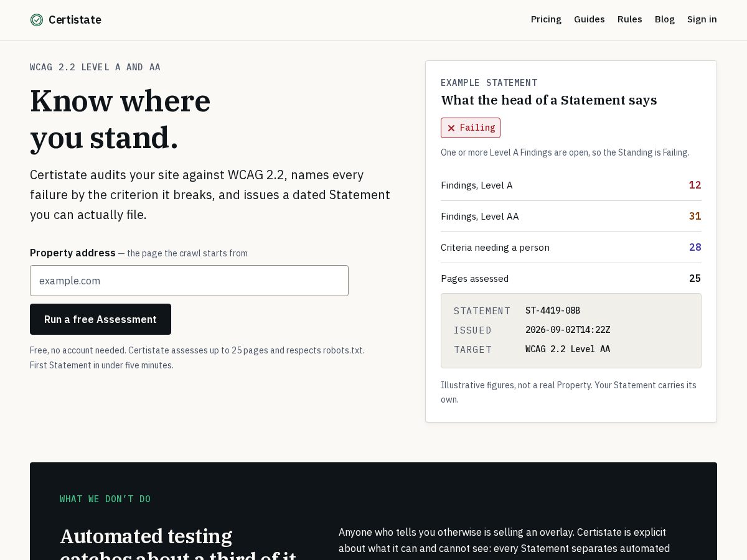Click the Know where you stand headline

[x=120, y=119]
